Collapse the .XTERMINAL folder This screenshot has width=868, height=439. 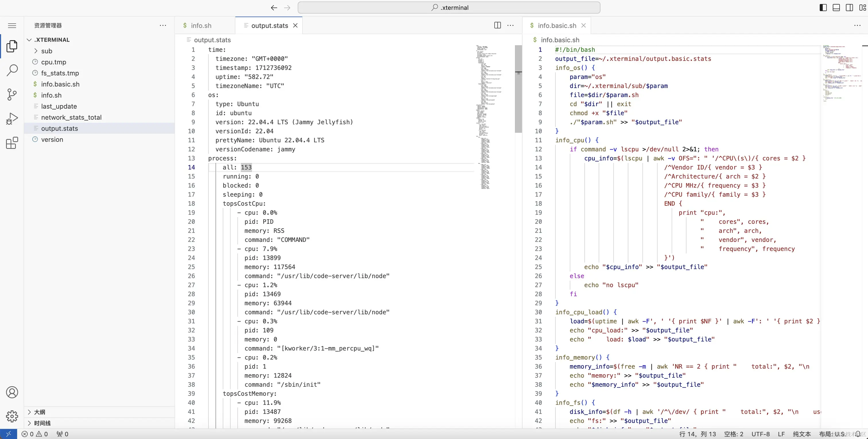pos(30,39)
